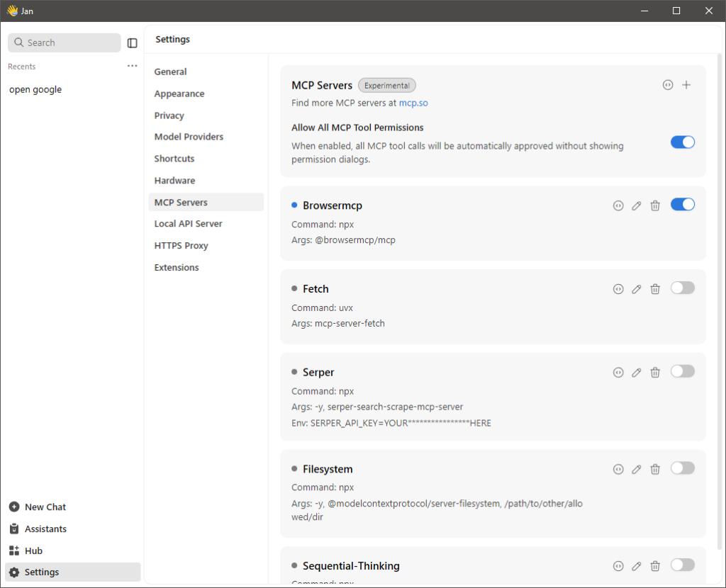The image size is (726, 588).
Task: Click the Serper server name
Action: click(x=318, y=372)
